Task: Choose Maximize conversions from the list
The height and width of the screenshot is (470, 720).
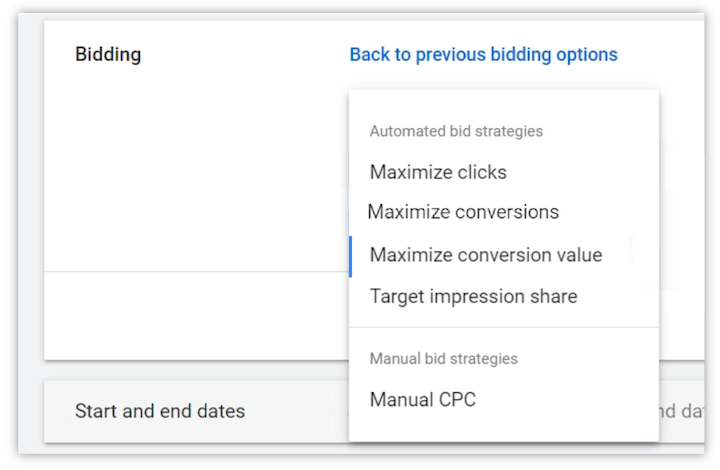Action: [463, 212]
